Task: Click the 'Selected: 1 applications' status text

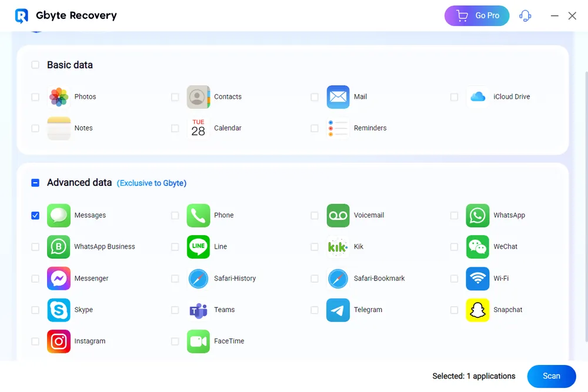Action: 473,376
